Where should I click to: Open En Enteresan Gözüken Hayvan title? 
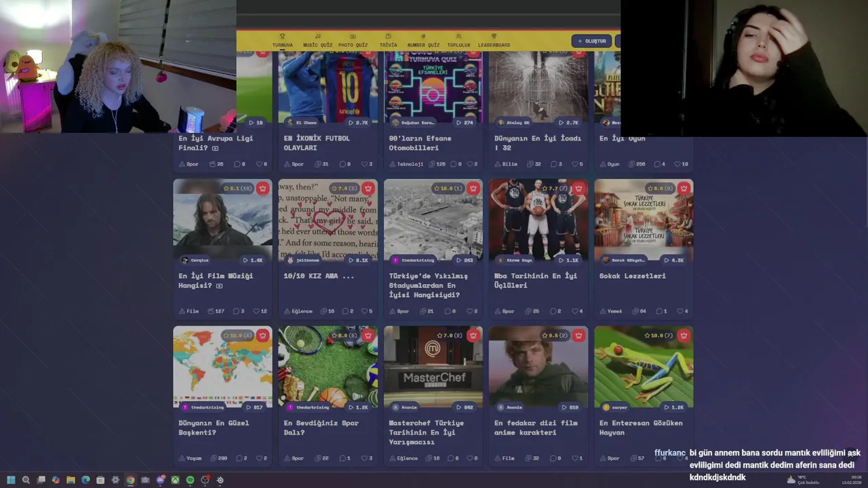[641, 428]
